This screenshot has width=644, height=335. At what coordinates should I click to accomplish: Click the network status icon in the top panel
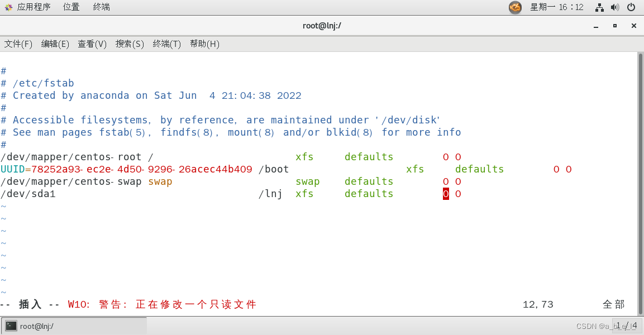click(599, 7)
